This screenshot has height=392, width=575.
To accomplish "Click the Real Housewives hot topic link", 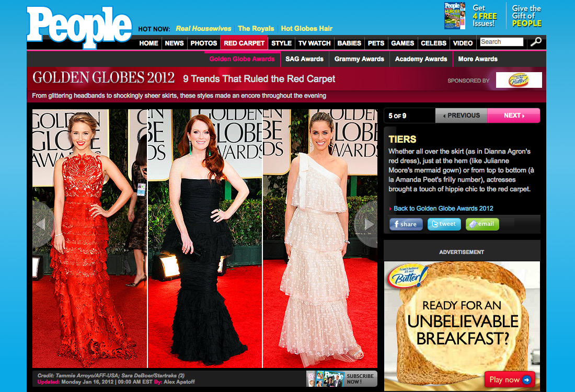I will 203,29.
